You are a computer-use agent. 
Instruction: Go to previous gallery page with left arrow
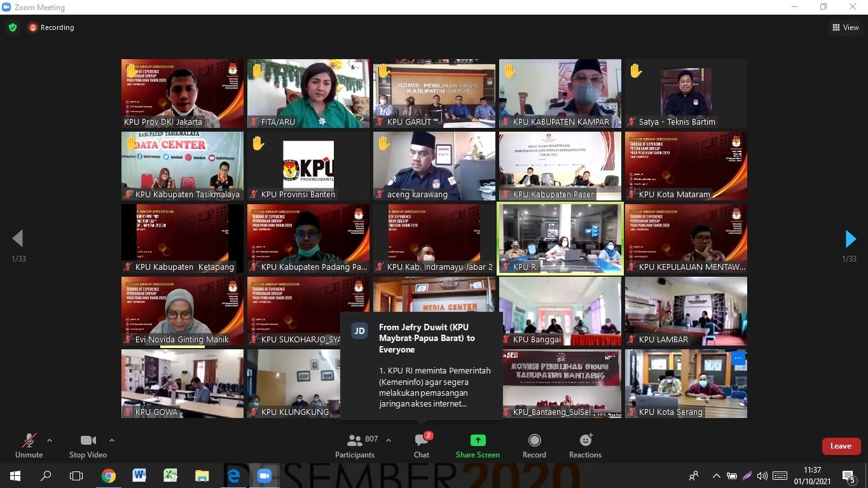18,239
